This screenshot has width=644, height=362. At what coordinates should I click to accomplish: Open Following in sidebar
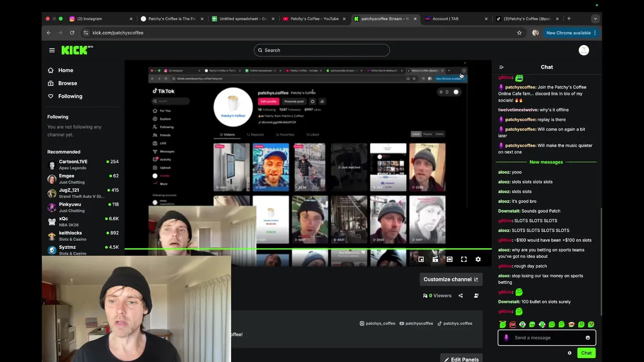tap(70, 97)
